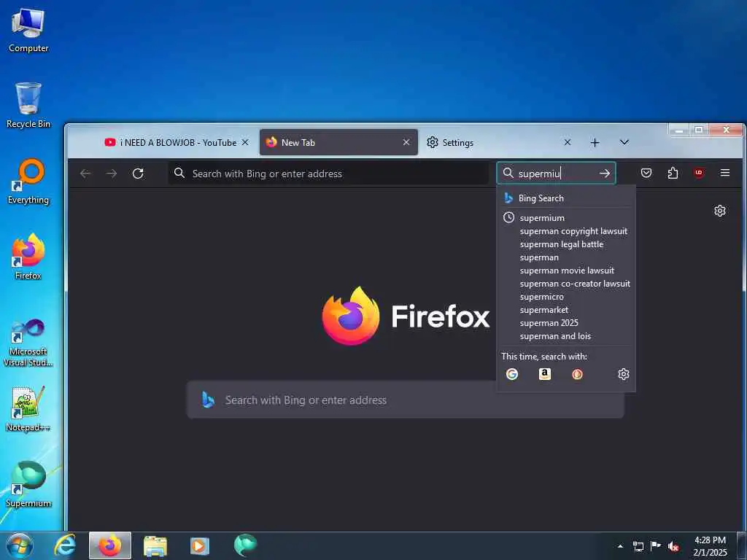Search this time with DuckDuckGo

point(578,374)
